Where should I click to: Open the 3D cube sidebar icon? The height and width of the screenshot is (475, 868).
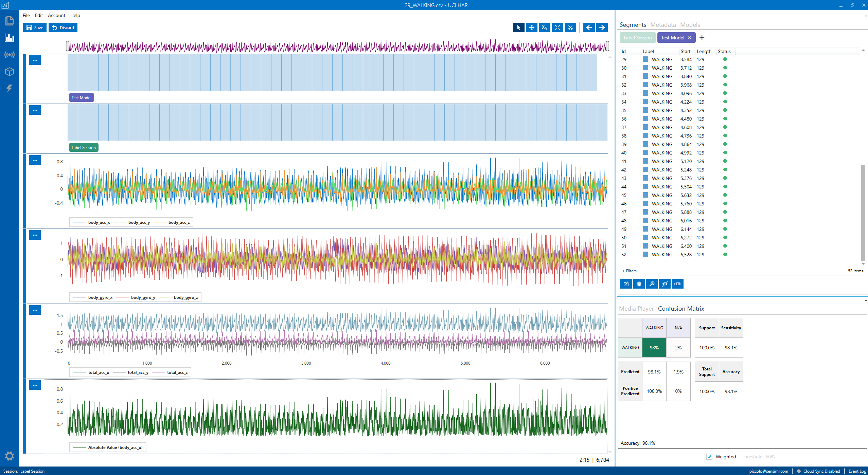pyautogui.click(x=10, y=72)
